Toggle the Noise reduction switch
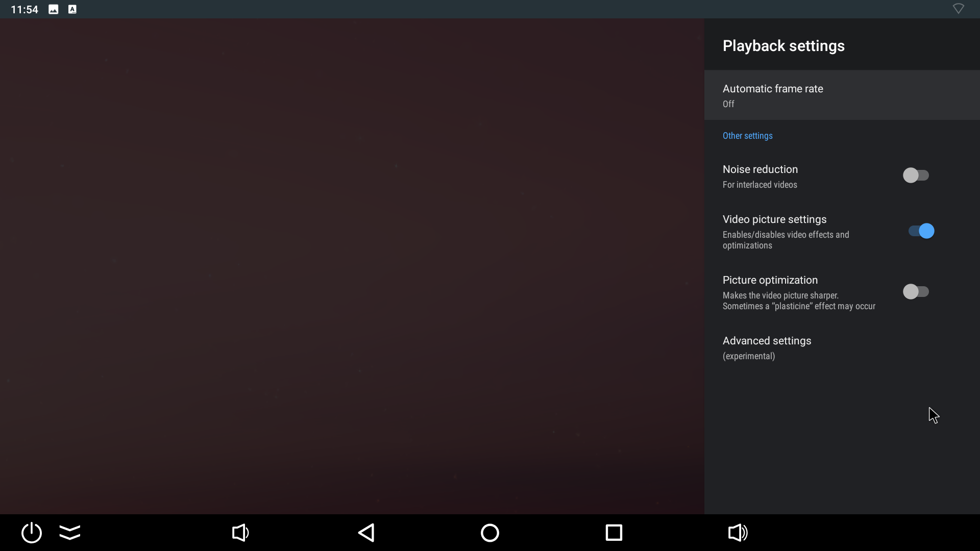 [x=916, y=176]
